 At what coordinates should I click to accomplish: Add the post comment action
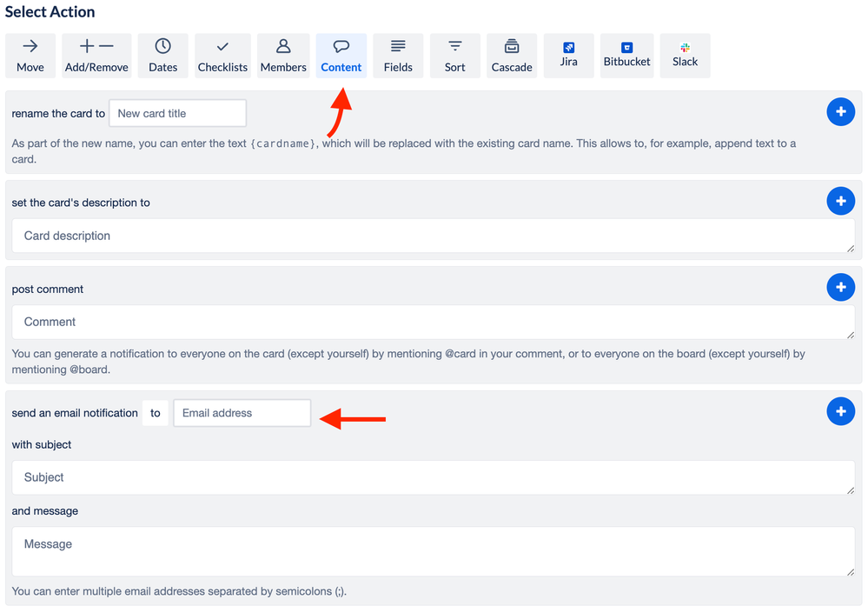[840, 287]
